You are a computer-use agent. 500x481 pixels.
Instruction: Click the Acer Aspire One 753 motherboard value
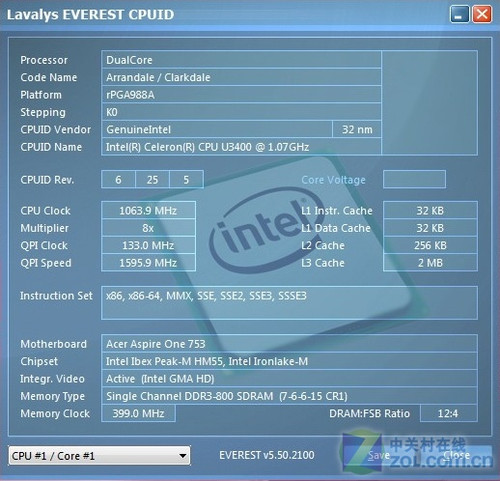(x=289, y=344)
